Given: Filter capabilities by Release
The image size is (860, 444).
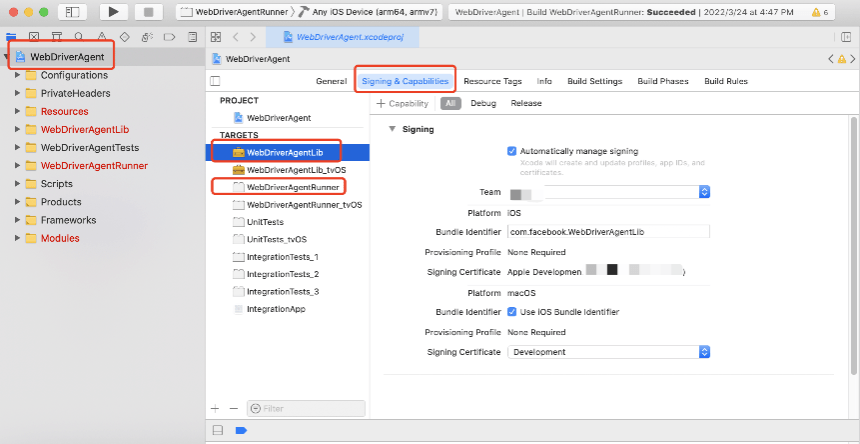Looking at the screenshot, I should pyautogui.click(x=526, y=103).
